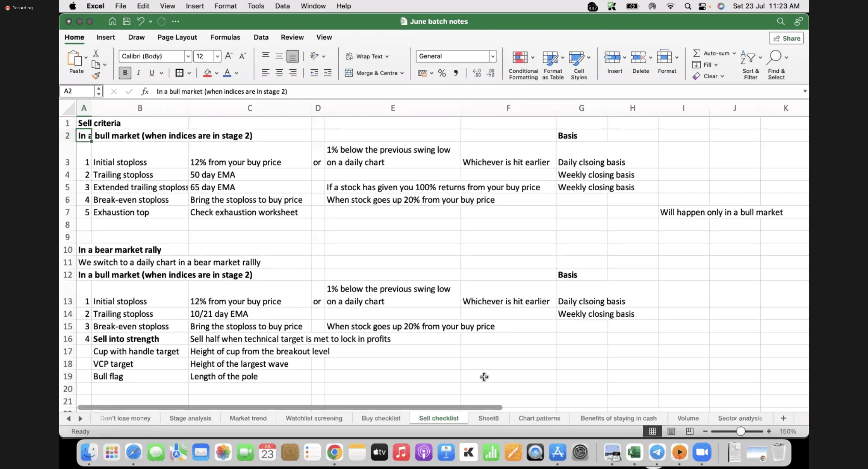
Task: Open the Formulas ribbon tab
Action: [225, 37]
